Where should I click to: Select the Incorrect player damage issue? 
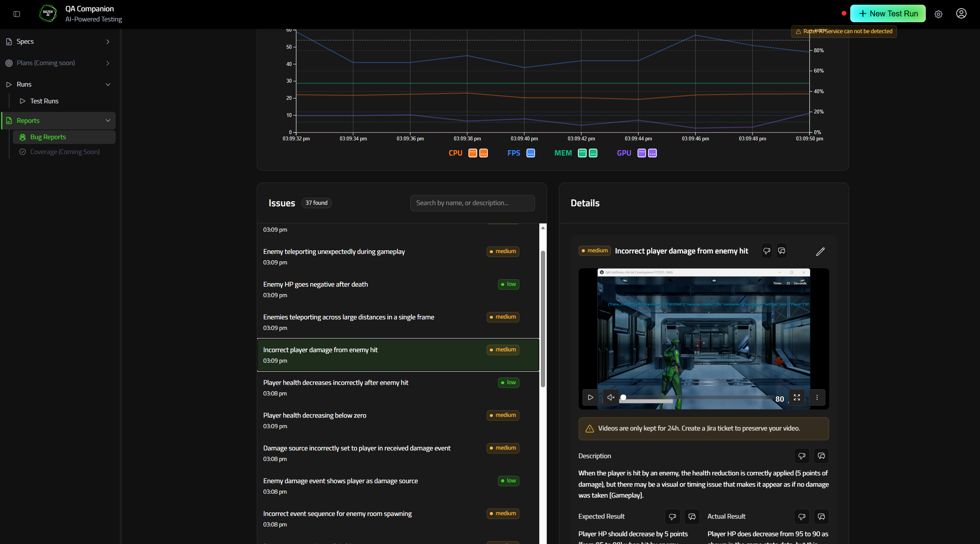pyautogui.click(x=397, y=355)
